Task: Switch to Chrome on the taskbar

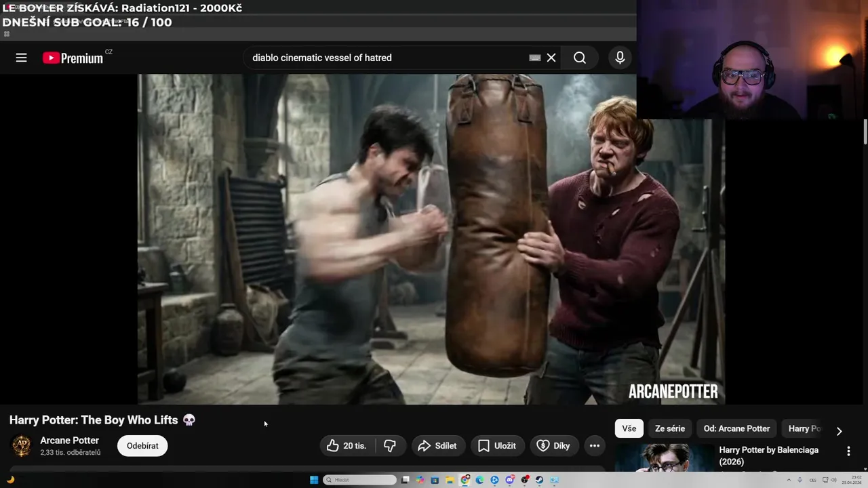Action: 465,480
